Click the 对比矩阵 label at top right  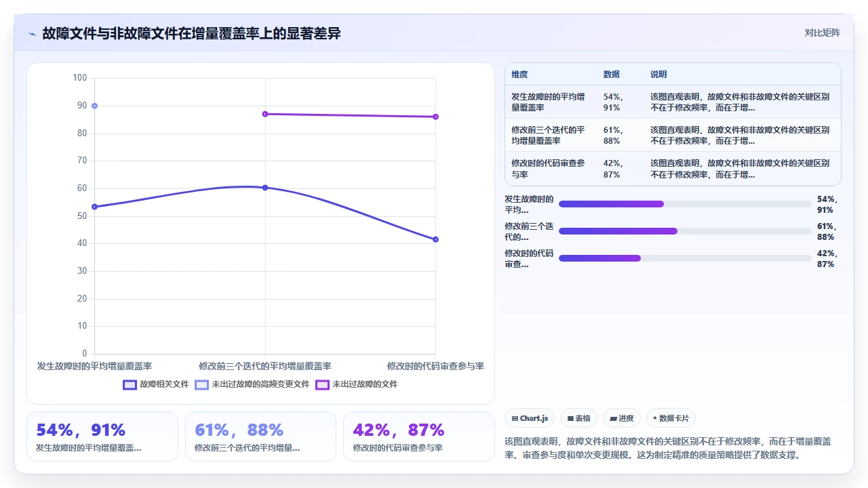[x=822, y=33]
